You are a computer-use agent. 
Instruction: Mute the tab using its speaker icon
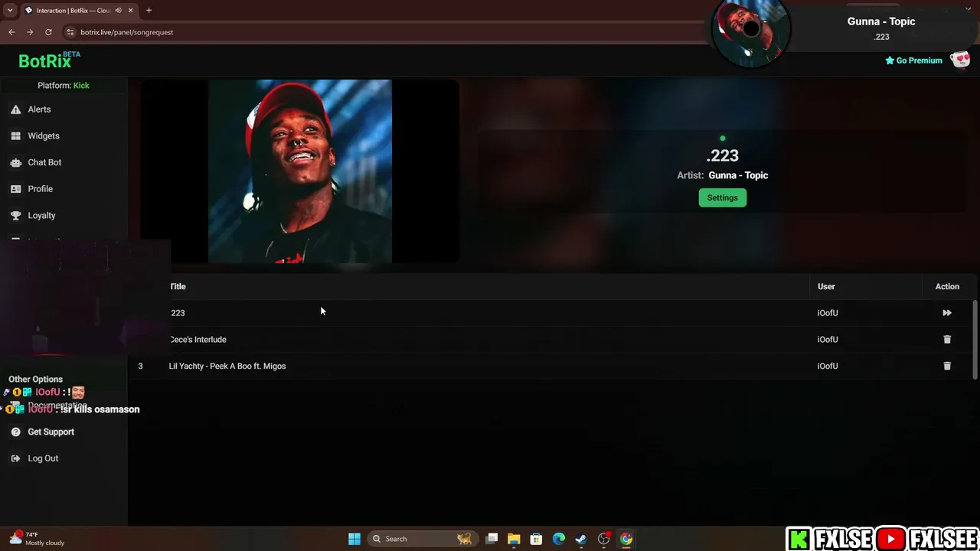(118, 11)
